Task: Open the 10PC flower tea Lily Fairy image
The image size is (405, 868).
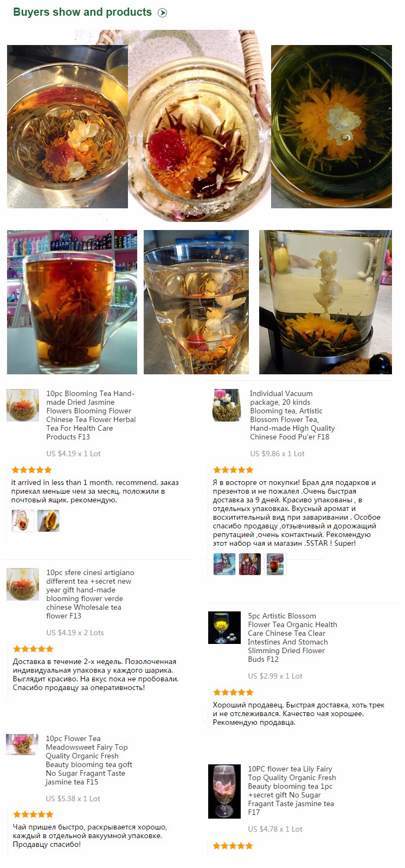Action: click(x=224, y=792)
